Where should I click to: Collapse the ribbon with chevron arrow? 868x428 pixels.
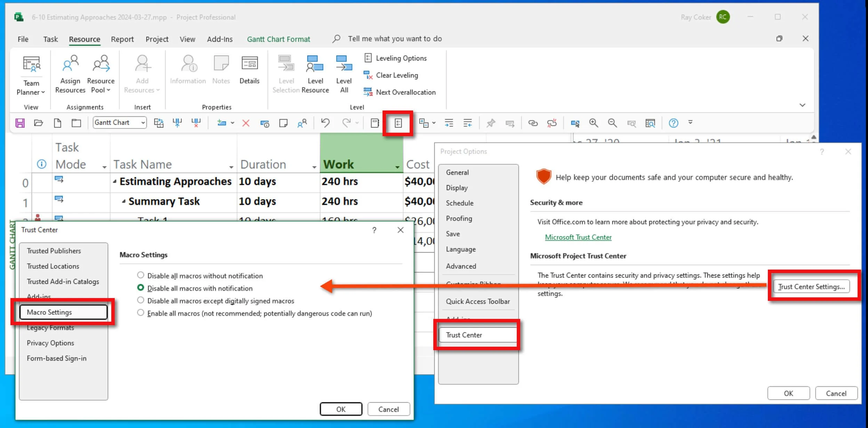tap(802, 105)
